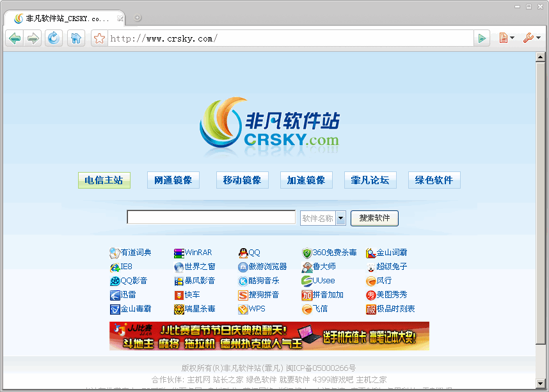The height and width of the screenshot is (392, 549).
Task: Click the bookmark star icon
Action: (99, 38)
